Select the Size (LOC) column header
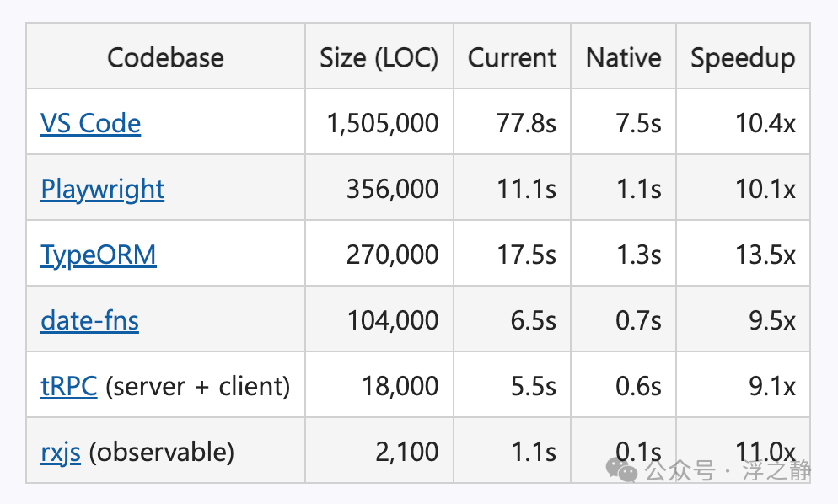This screenshot has height=504, width=838. [x=379, y=56]
